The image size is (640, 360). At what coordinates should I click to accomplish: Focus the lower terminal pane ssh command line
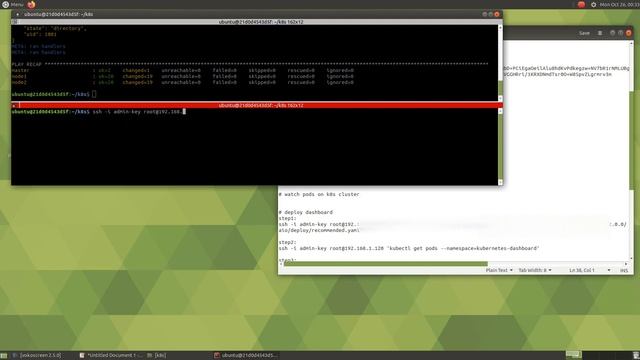[98, 111]
